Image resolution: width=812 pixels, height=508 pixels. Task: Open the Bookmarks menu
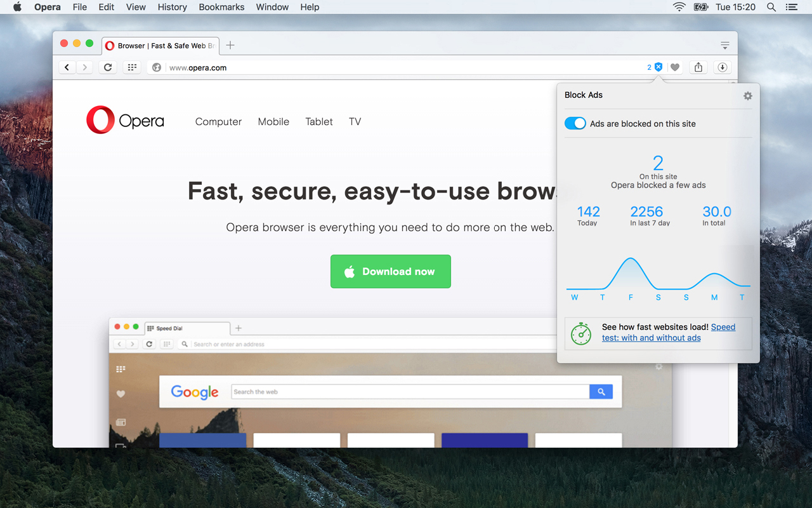(x=221, y=7)
